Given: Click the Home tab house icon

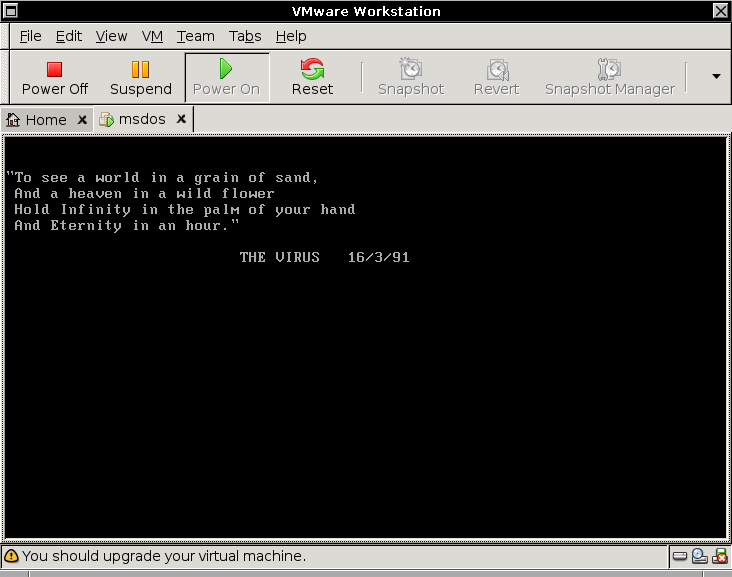Looking at the screenshot, I should coord(13,120).
